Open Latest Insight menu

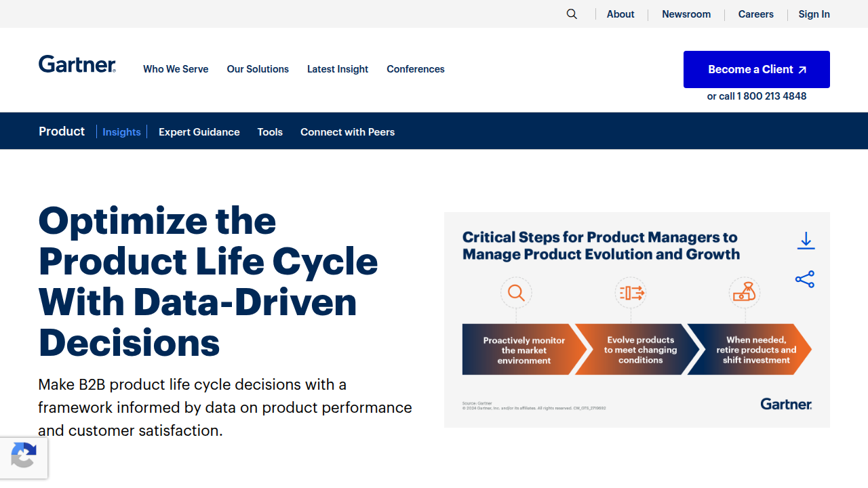[x=338, y=69]
